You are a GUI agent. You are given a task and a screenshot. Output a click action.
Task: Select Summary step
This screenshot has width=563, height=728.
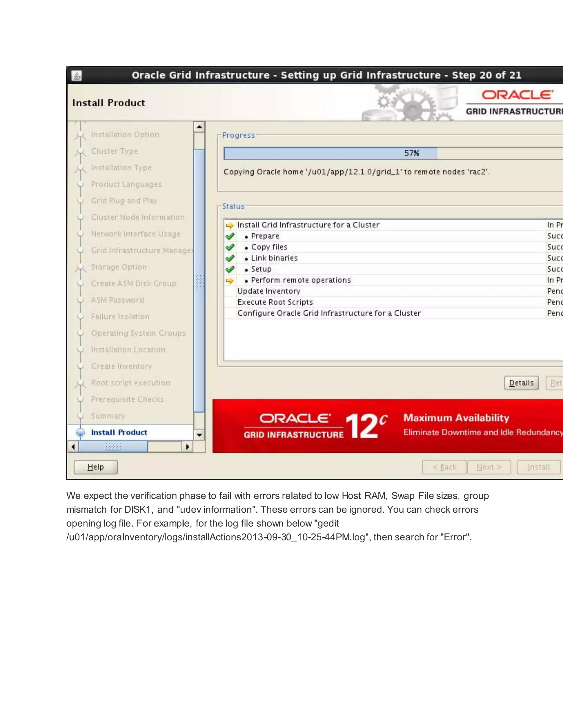coord(108,416)
